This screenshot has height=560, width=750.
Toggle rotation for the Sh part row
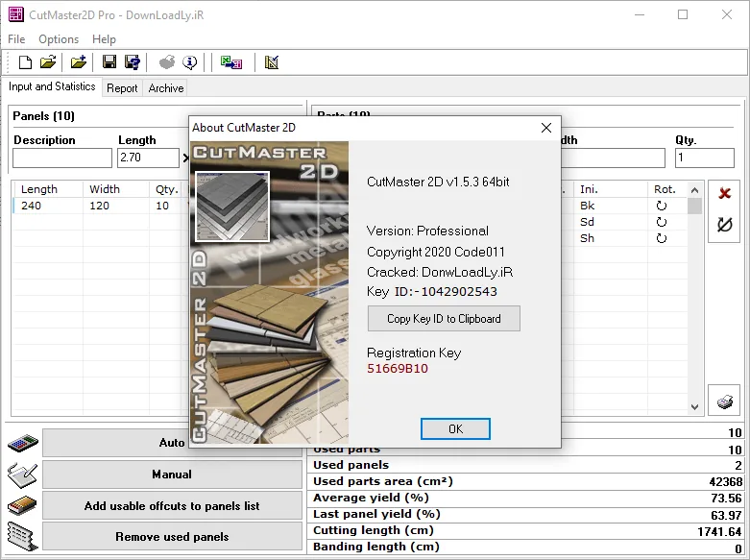tap(661, 238)
